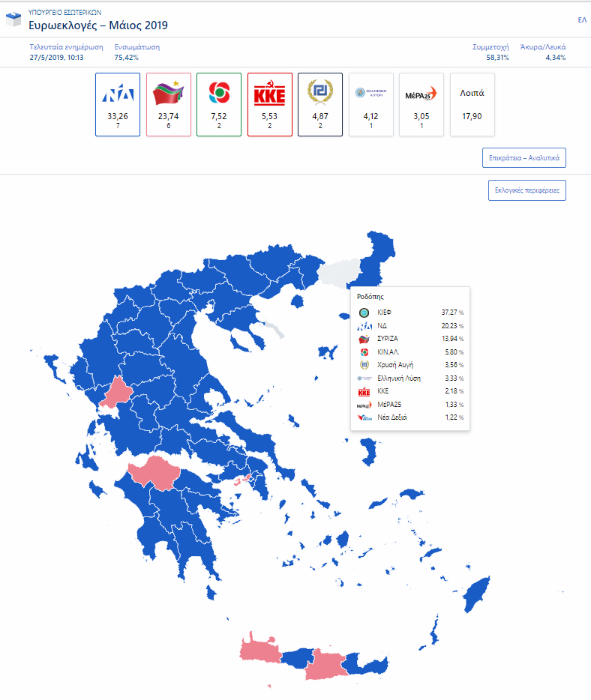This screenshot has height=700, width=591.
Task: Open the Λοιπά other parties card
Action: pyautogui.click(x=472, y=104)
